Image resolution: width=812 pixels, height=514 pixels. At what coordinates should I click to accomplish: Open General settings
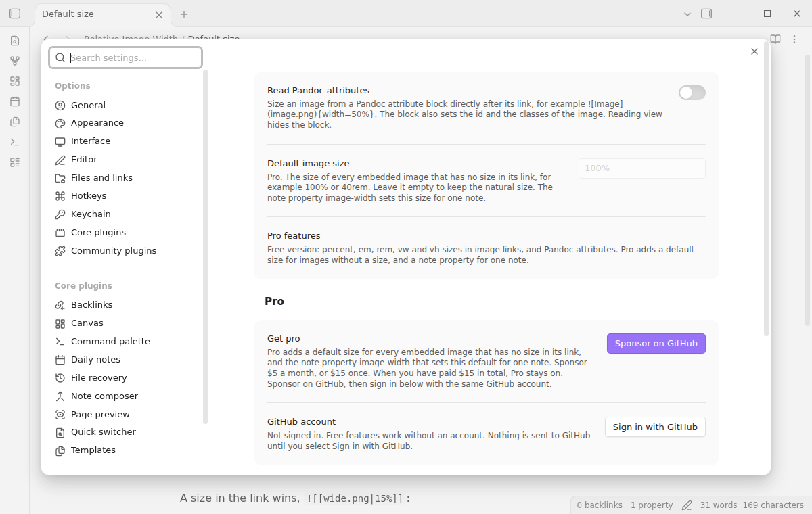125,105
